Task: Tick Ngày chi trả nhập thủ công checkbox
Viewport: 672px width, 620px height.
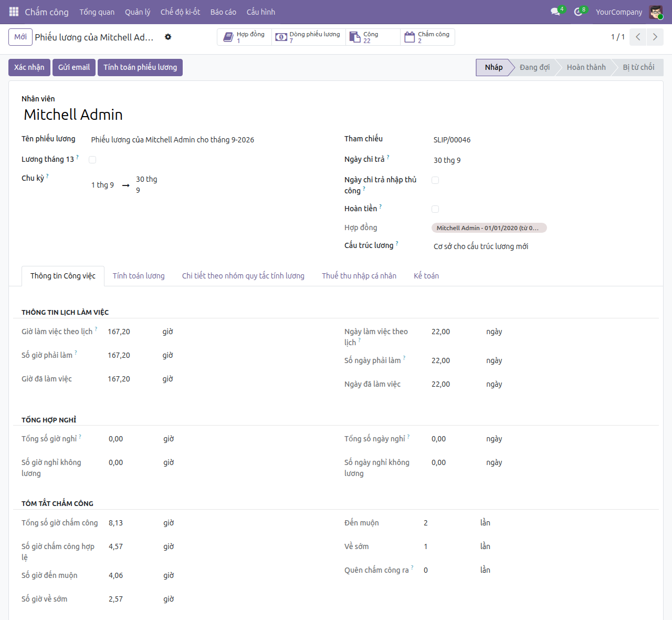Action: coord(435,180)
